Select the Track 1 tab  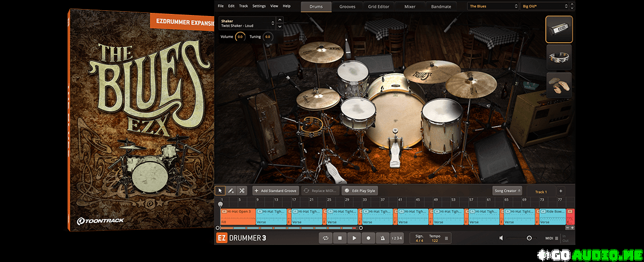(540, 191)
